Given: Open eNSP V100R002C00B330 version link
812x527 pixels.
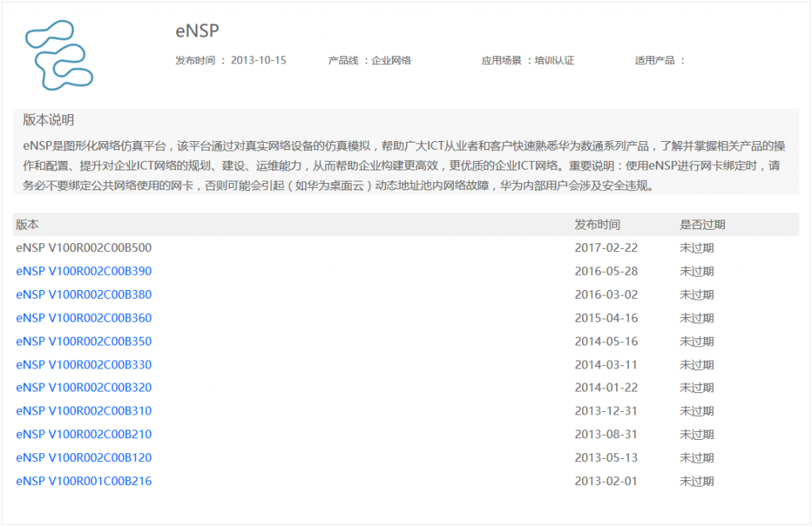Looking at the screenshot, I should point(83,365).
